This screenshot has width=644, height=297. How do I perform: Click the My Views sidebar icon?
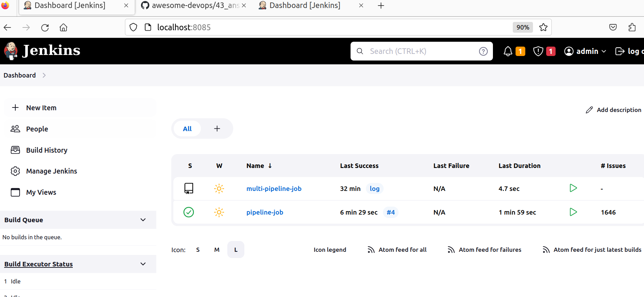point(15,192)
